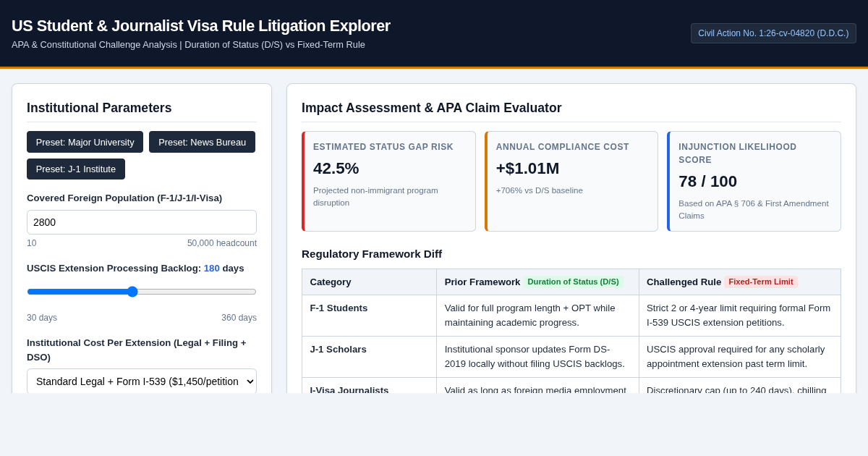Click the Prior Framework column header

tap(537, 282)
